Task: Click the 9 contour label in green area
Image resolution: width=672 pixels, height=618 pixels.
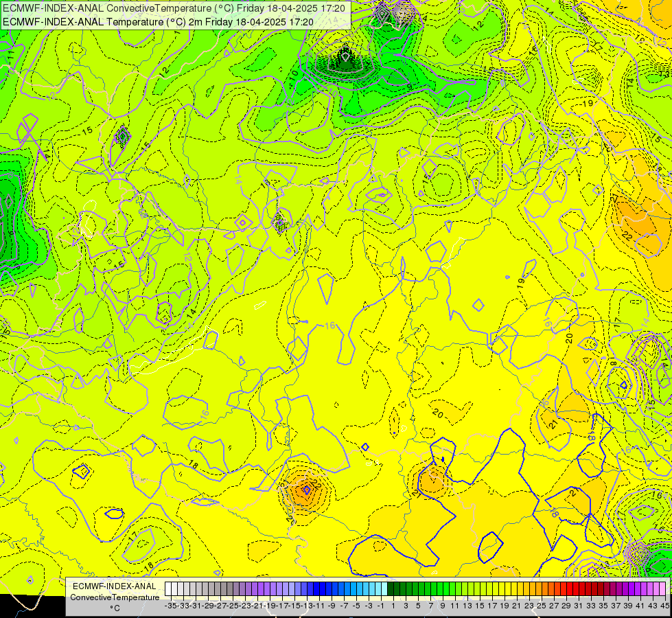Action: tap(409, 87)
